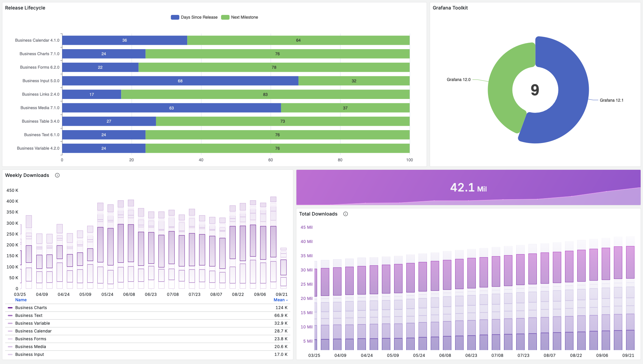The image size is (643, 364).
Task: Toggle the Business Charts series in legend
Action: (31, 308)
